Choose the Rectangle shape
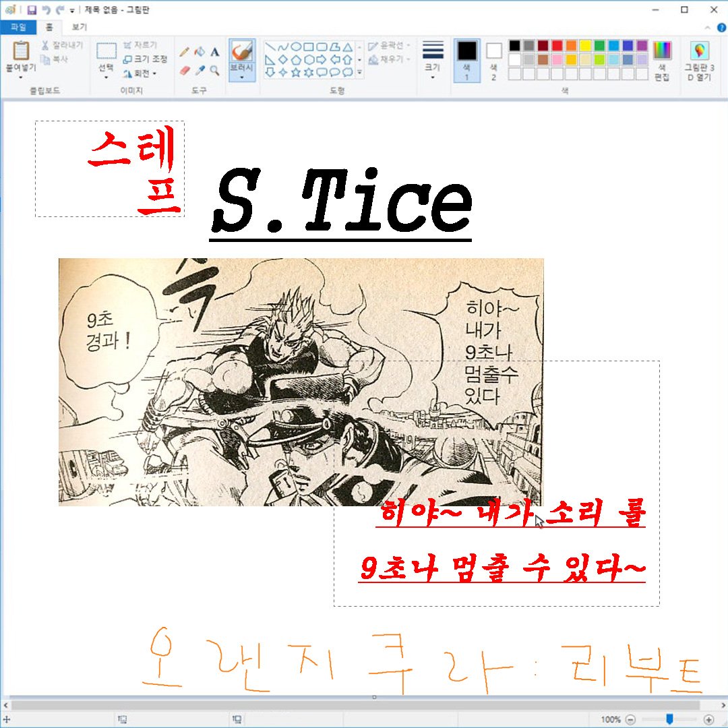 [309, 47]
